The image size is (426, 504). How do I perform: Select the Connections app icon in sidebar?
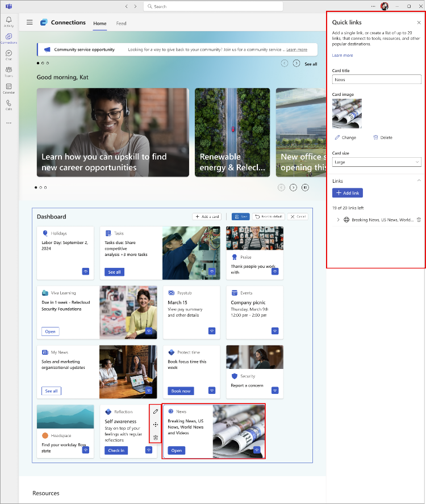click(x=9, y=38)
